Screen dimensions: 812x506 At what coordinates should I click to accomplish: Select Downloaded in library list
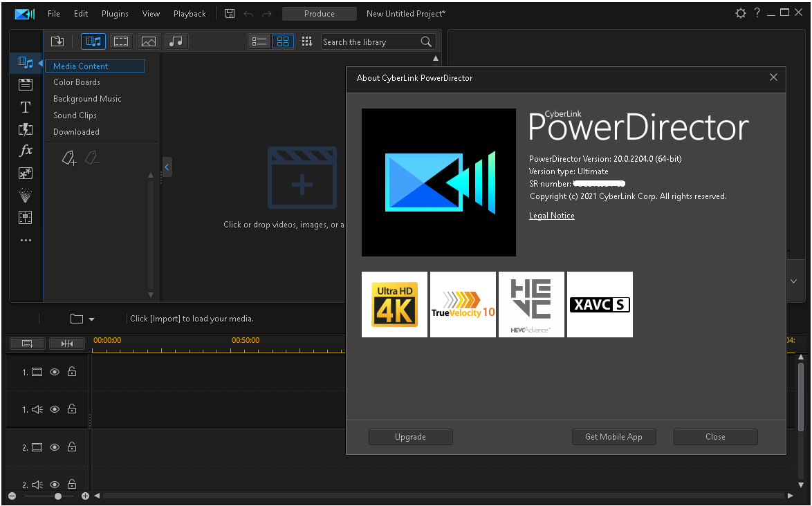click(76, 132)
